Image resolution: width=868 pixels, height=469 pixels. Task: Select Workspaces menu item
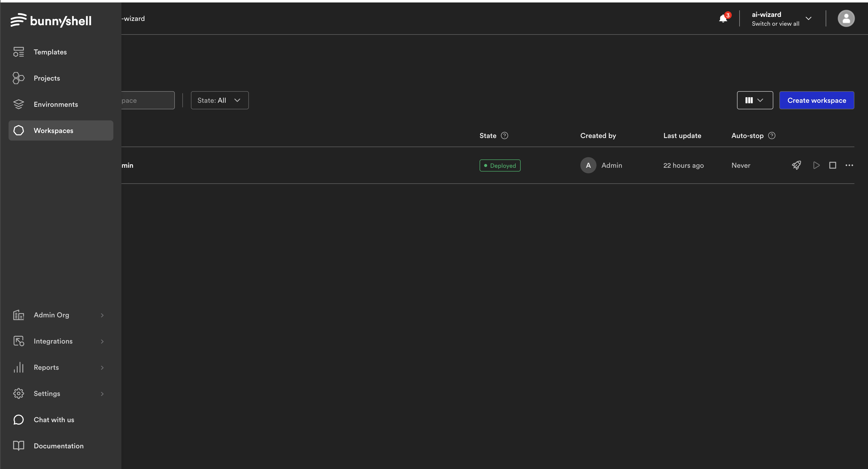pyautogui.click(x=61, y=130)
